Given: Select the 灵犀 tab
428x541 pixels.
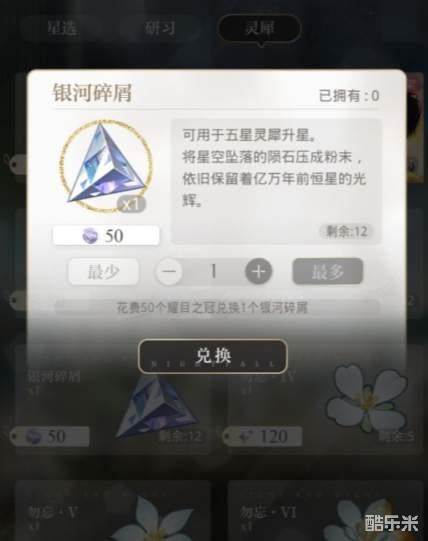Looking at the screenshot, I should (260, 28).
